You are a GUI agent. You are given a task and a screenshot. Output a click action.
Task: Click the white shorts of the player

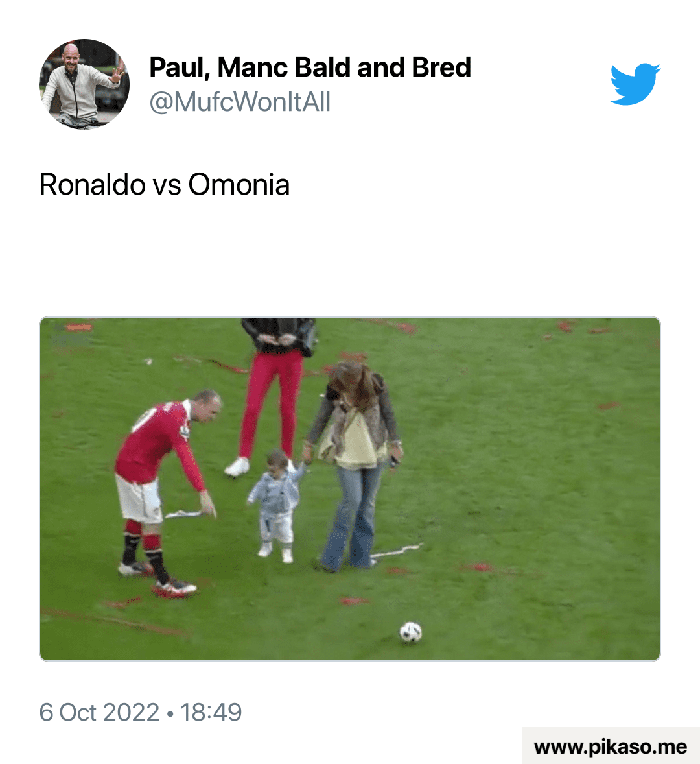139,498
